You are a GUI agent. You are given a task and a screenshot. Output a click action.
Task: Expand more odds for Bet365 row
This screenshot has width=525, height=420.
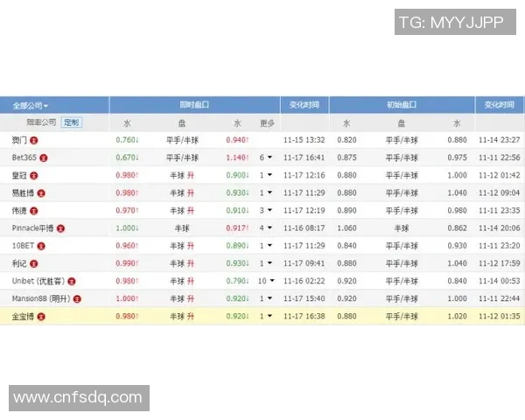[266, 157]
